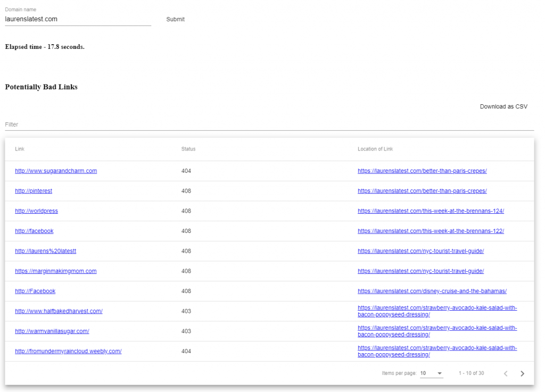Viewport: 545px width, 392px height.
Task: Open the laurens%20latestt link
Action: click(x=46, y=251)
